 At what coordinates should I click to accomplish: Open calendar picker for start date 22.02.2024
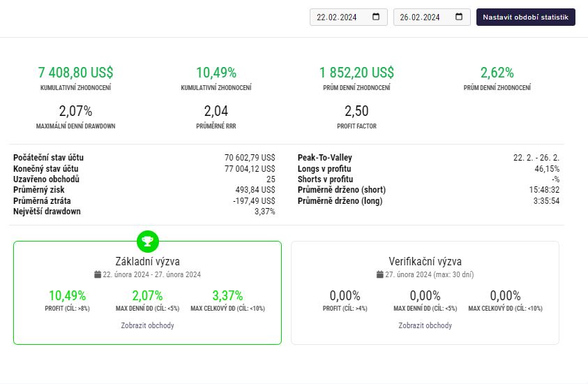click(x=376, y=17)
